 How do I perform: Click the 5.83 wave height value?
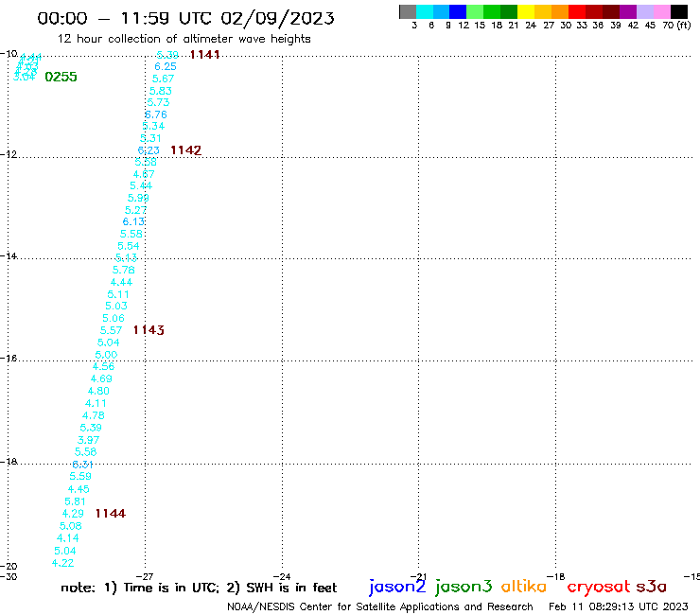click(160, 91)
